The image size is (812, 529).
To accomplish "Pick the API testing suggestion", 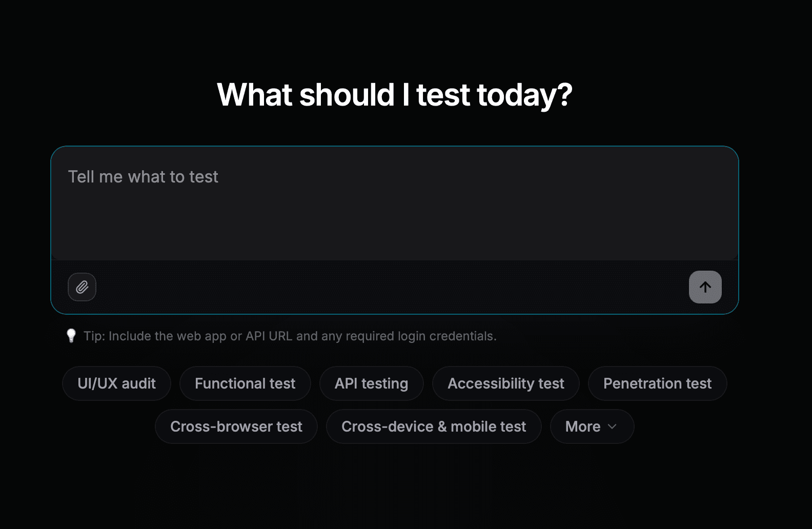I will (372, 383).
